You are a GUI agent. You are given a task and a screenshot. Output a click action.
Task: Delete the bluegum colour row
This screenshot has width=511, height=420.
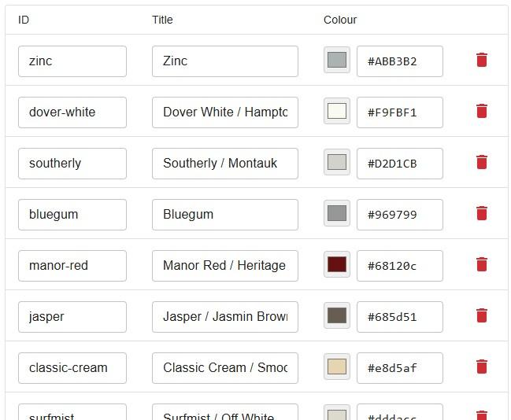point(482,213)
